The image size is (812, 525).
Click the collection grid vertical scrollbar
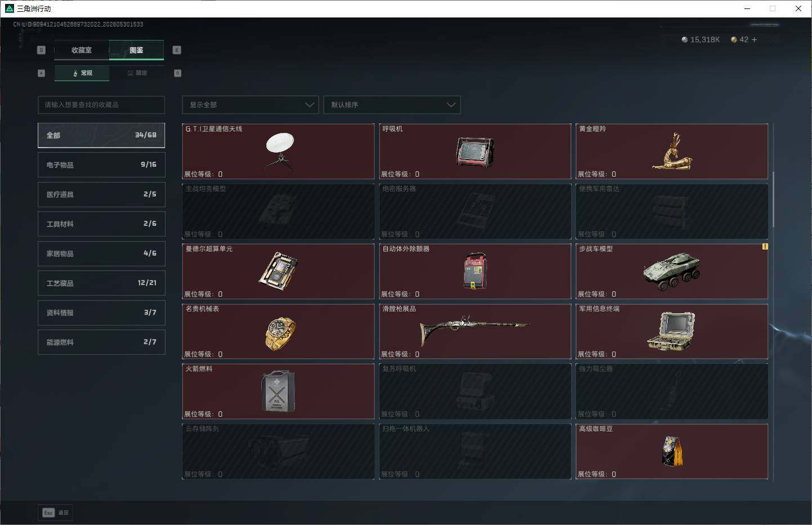pos(773,200)
